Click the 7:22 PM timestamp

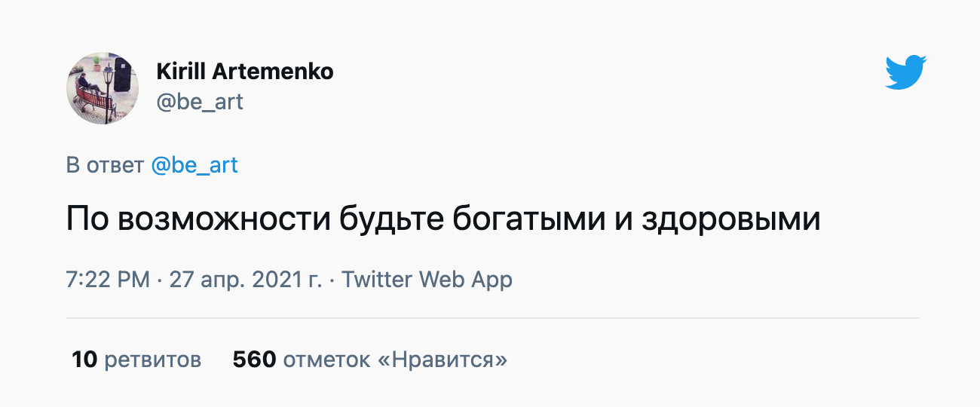108,280
